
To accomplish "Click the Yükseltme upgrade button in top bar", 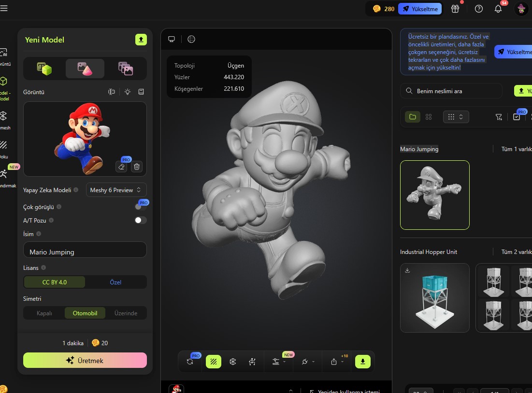I will tap(419, 9).
